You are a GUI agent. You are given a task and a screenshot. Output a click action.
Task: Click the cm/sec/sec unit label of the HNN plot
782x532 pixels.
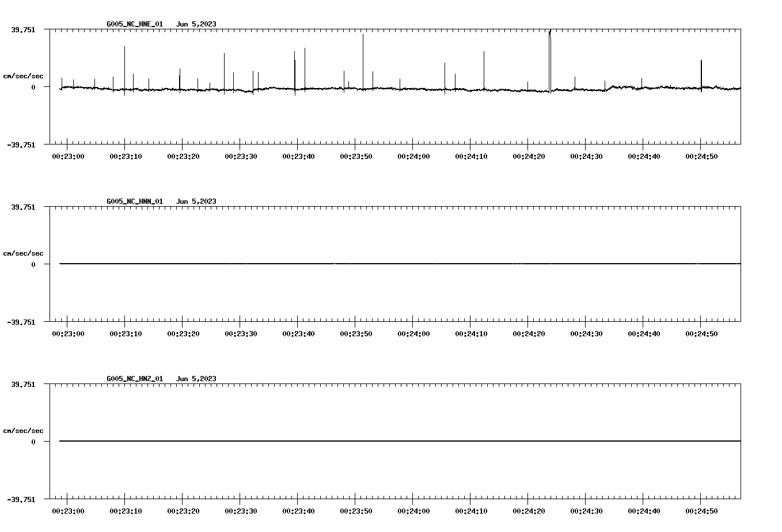click(24, 253)
